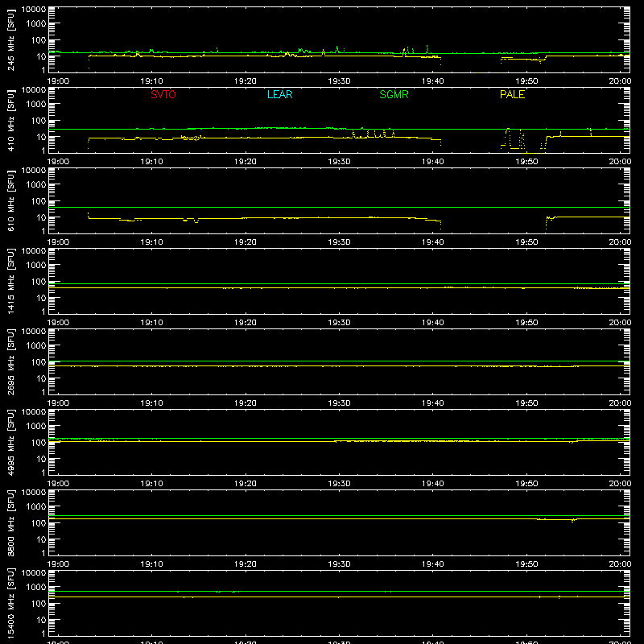Select the 15400 MHz [SFU] axis title
644x644 pixels.
[x=10, y=603]
